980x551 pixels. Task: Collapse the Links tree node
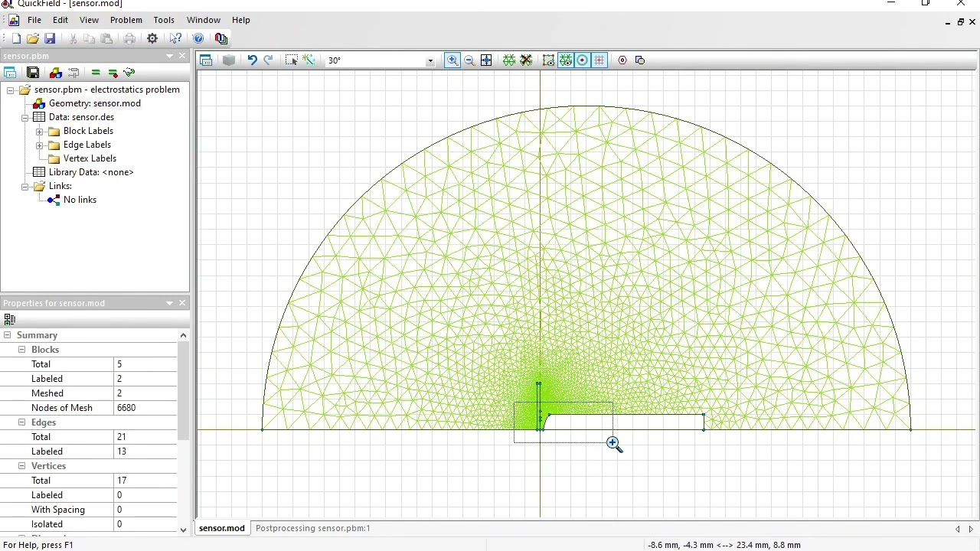click(x=25, y=186)
